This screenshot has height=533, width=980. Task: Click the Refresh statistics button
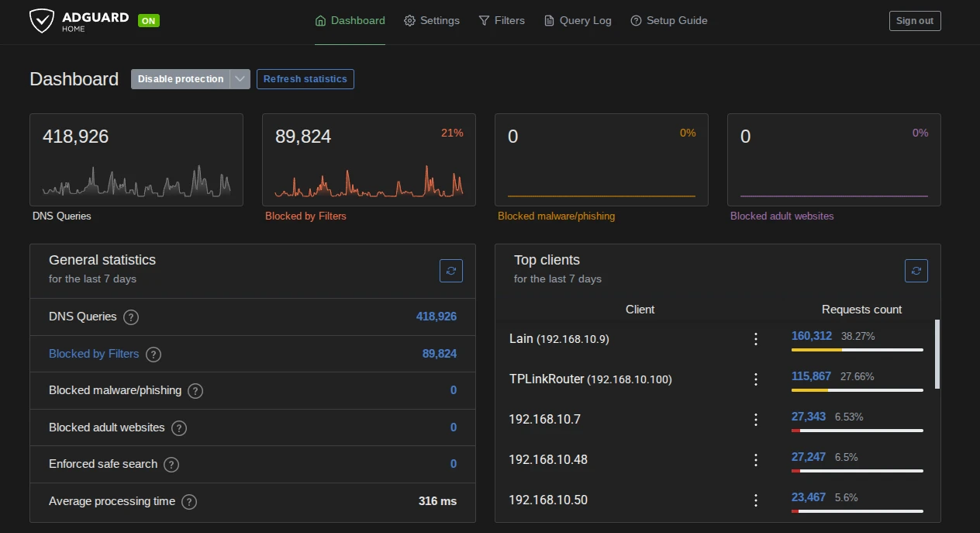coord(305,79)
